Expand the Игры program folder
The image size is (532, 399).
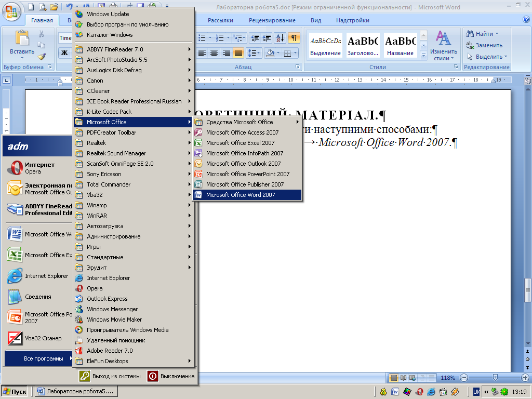(x=134, y=247)
